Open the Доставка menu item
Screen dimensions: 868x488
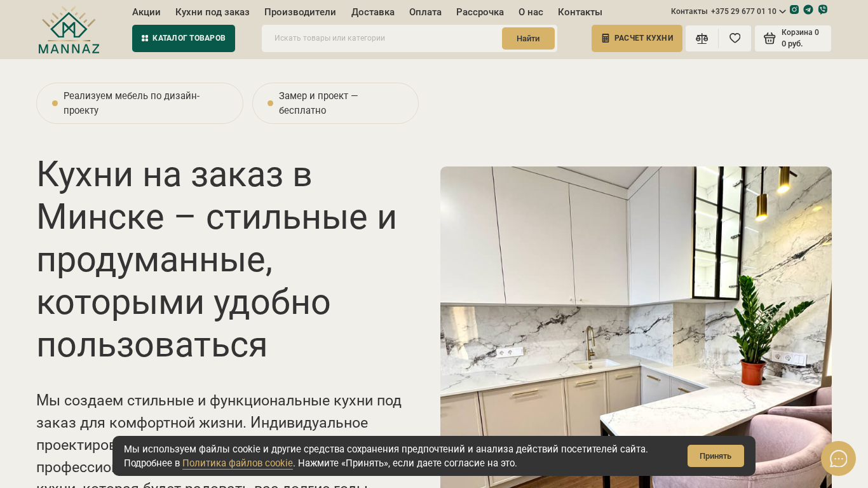click(373, 12)
